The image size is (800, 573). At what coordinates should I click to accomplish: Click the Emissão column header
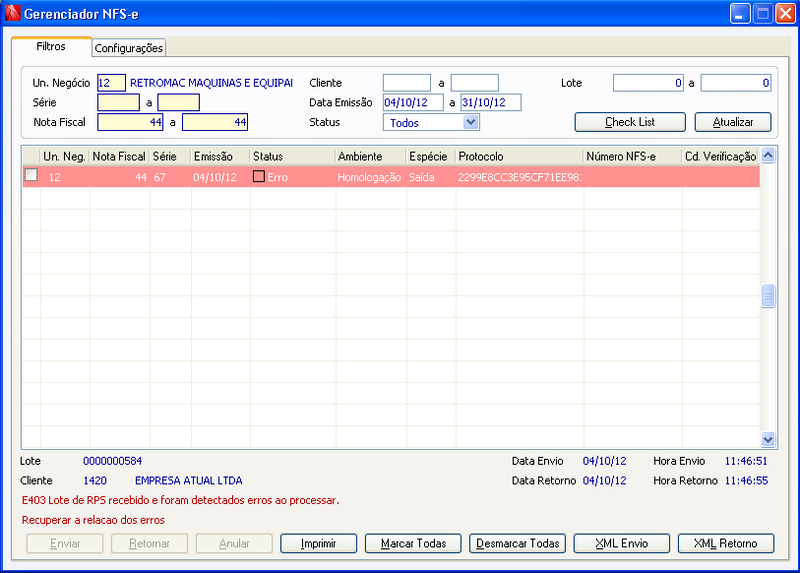[x=220, y=157]
